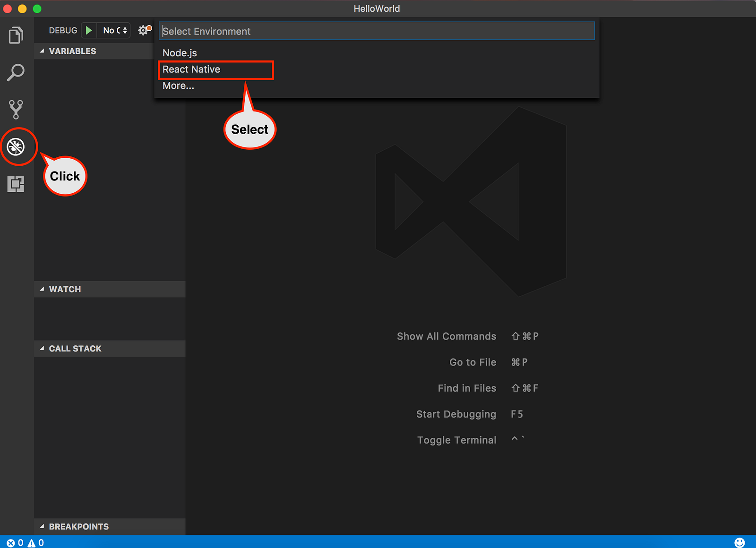Choose More... in environment list
The width and height of the screenshot is (756, 548).
[377, 86]
